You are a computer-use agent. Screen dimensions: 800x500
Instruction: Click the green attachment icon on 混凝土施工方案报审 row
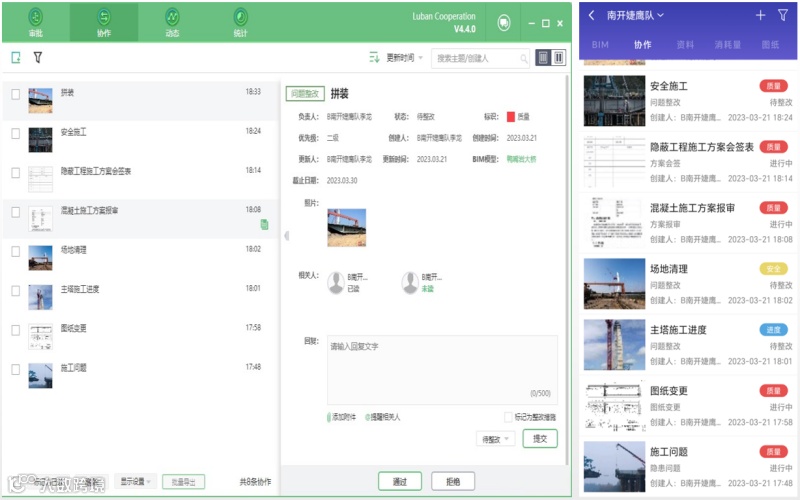(264, 224)
